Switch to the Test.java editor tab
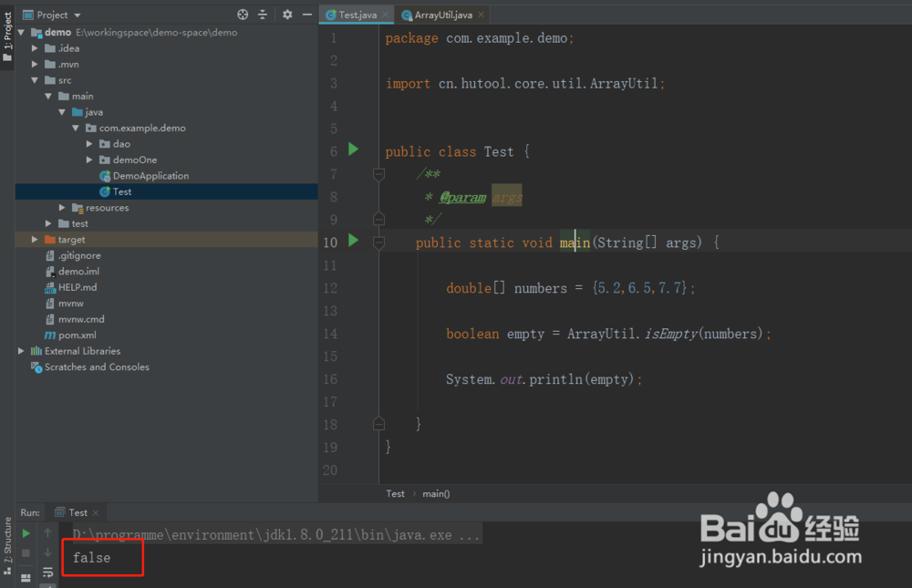This screenshot has height=588, width=912. [358, 15]
